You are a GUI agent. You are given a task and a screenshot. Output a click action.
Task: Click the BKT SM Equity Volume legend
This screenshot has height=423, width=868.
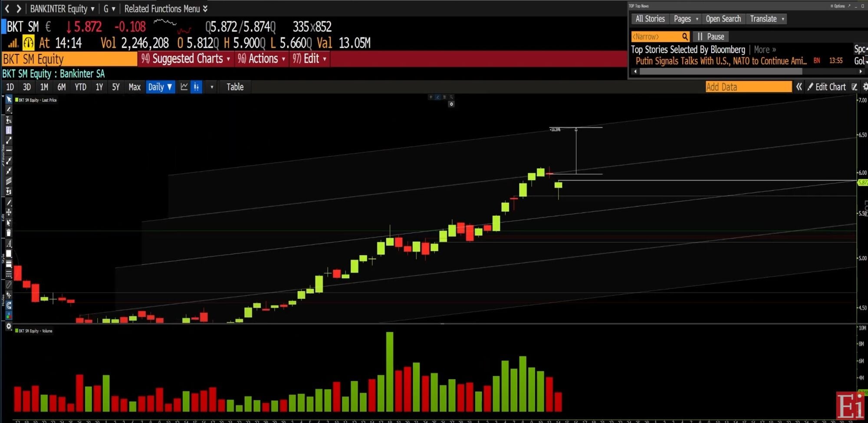point(34,331)
